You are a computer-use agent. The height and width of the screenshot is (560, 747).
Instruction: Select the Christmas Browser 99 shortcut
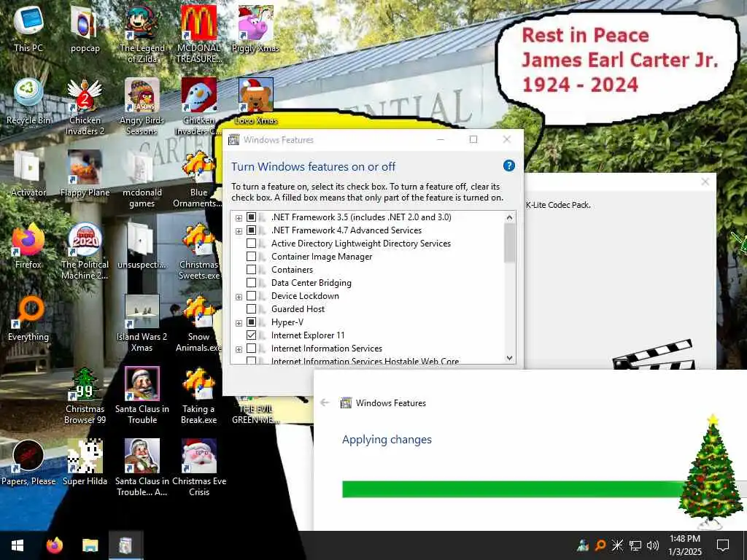(x=85, y=397)
